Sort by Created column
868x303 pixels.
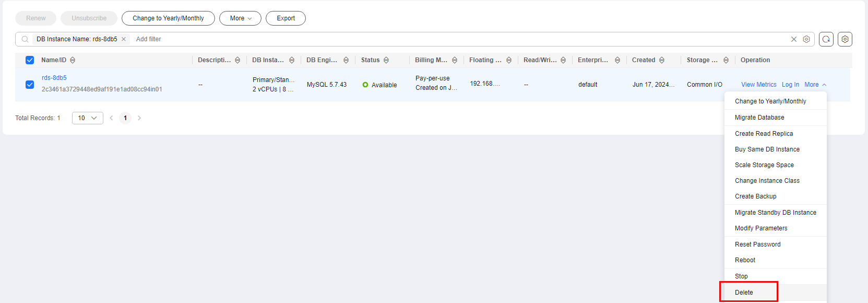coord(662,60)
